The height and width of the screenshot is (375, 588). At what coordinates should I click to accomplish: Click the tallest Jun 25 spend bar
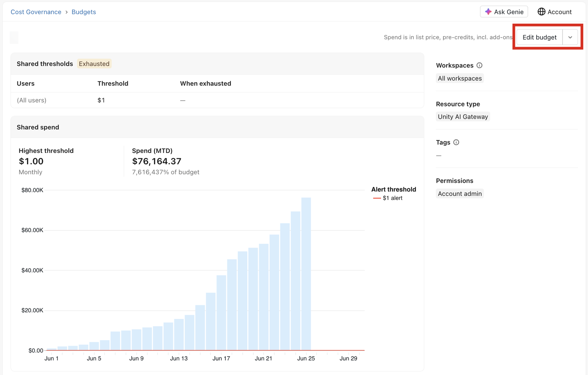pyautogui.click(x=306, y=274)
